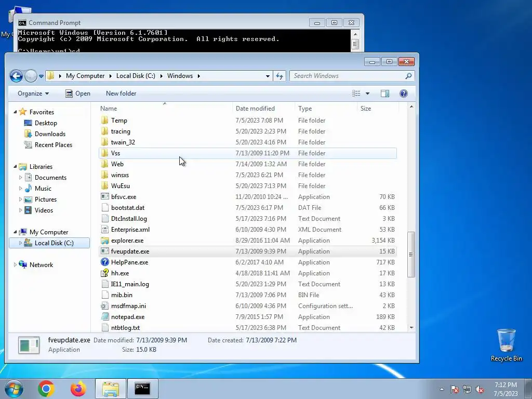
Task: Open the Windows Start button
Action: point(14,389)
